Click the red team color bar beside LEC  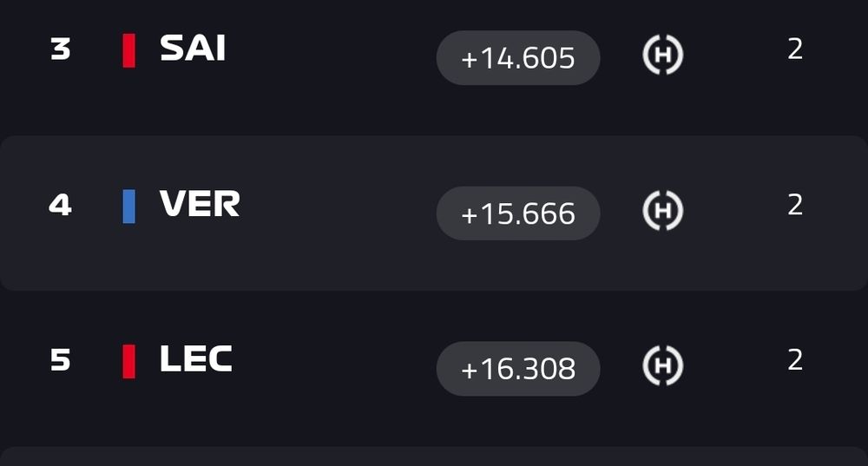(x=129, y=361)
